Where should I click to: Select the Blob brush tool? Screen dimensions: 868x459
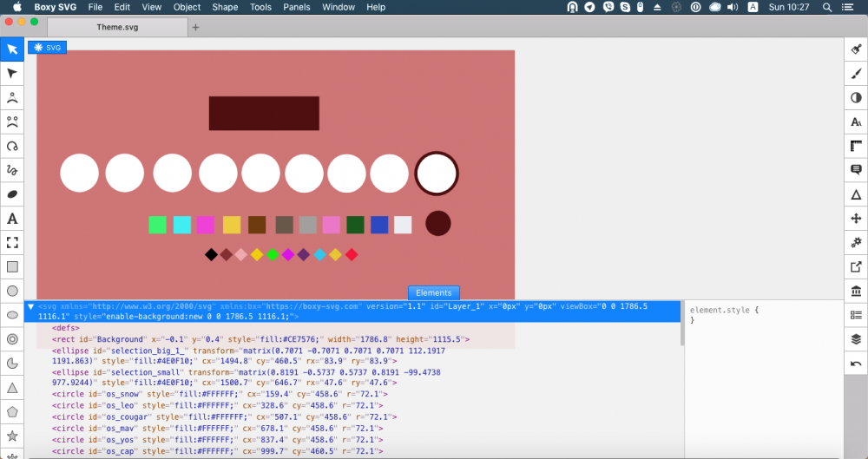pyautogui.click(x=12, y=194)
